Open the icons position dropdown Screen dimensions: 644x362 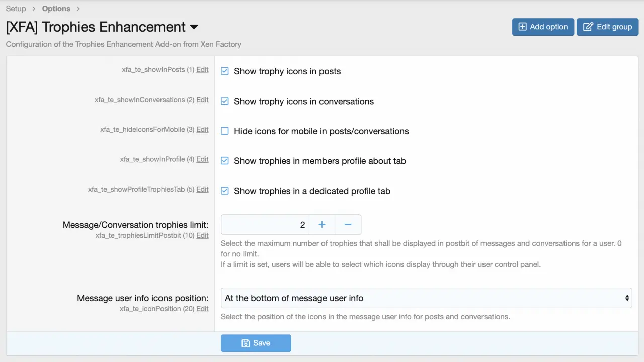coord(426,298)
